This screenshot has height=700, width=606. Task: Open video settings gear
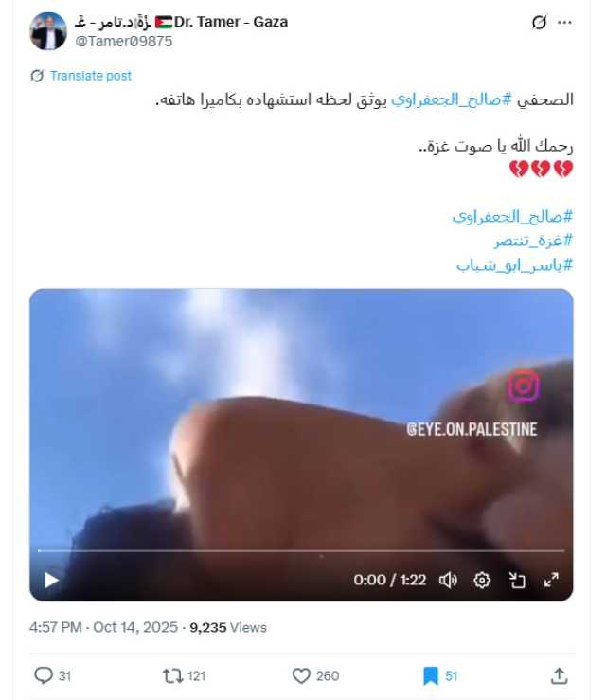click(482, 580)
